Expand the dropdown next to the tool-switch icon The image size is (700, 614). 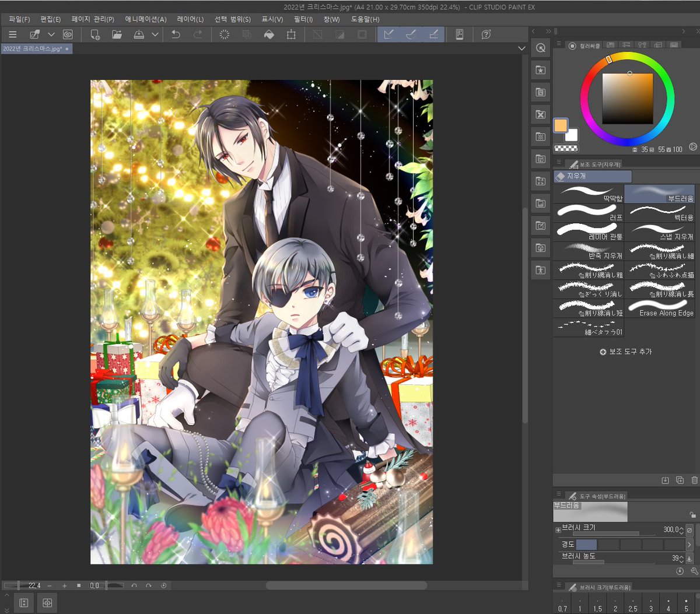click(51, 34)
